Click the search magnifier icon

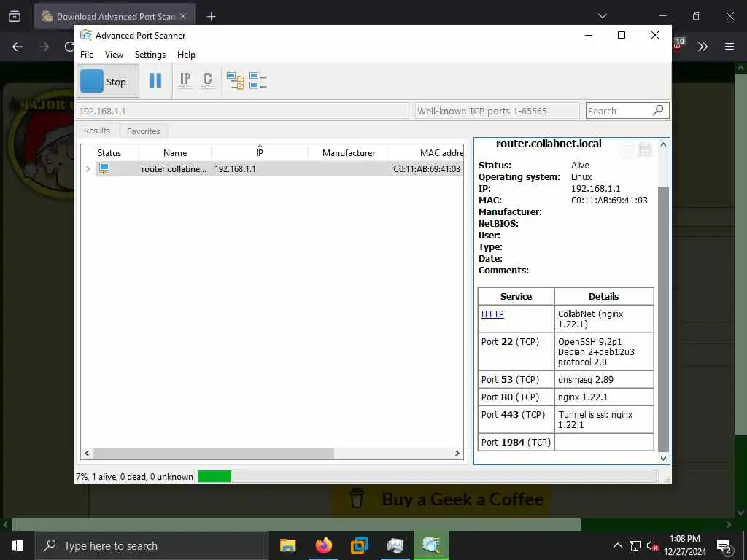point(659,111)
